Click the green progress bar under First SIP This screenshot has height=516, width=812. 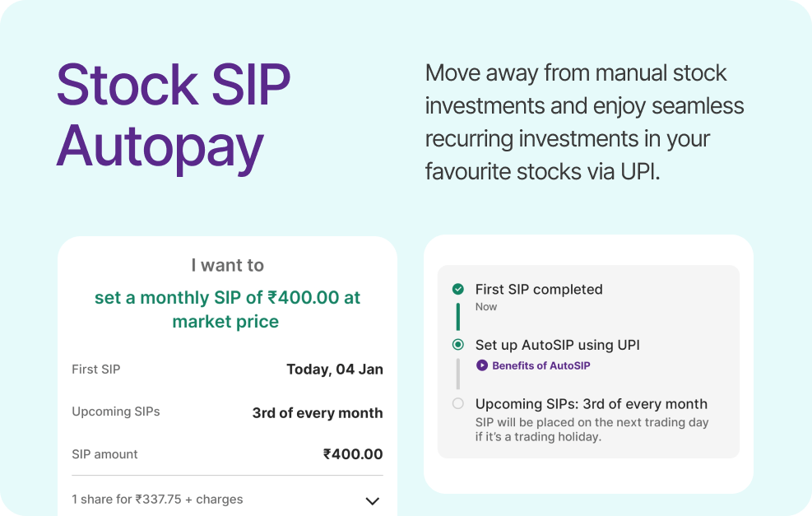pos(458,317)
